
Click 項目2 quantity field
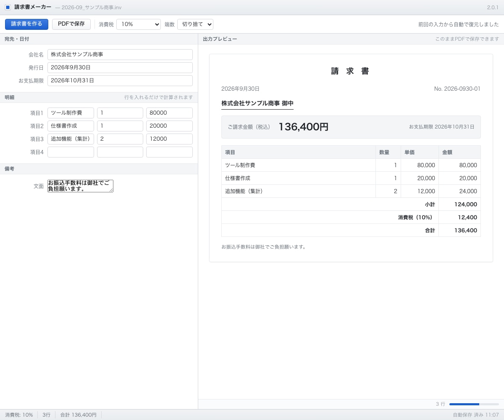click(x=120, y=126)
